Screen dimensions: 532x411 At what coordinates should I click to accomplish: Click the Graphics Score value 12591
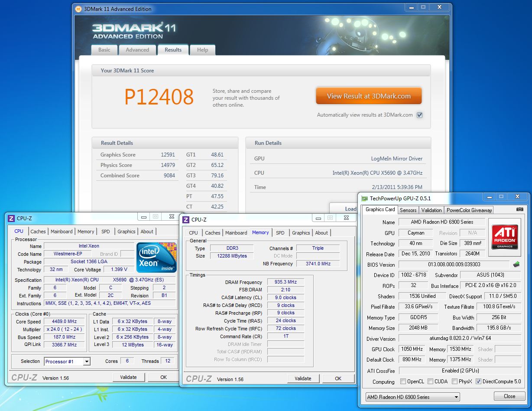pos(167,155)
